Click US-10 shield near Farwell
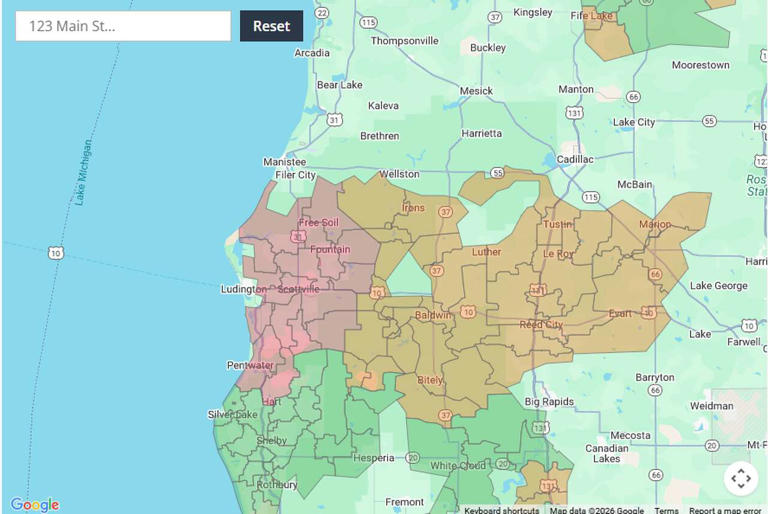 (749, 325)
